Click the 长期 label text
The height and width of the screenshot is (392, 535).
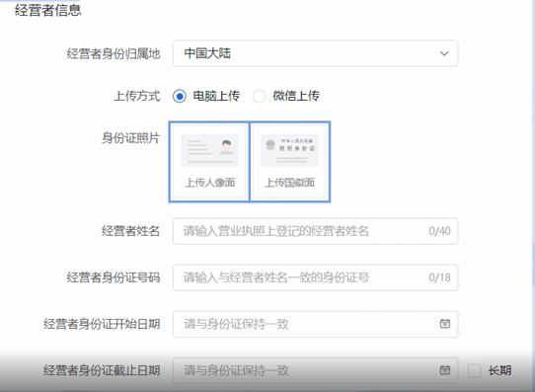tap(499, 370)
